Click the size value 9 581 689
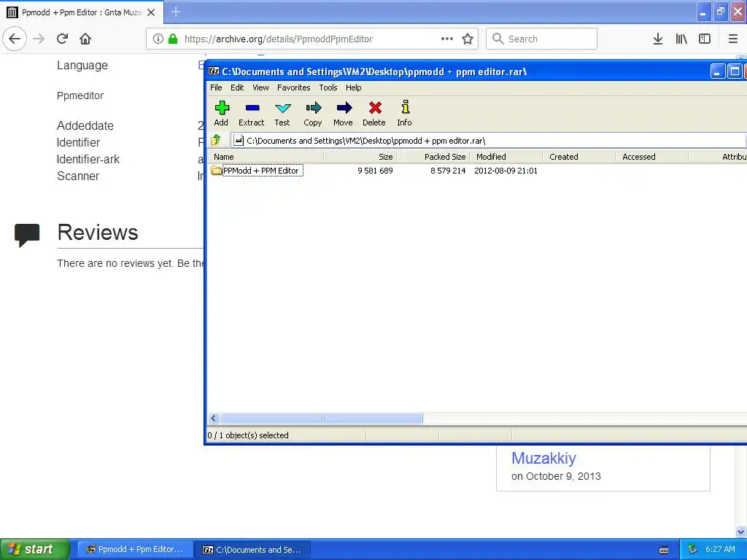Viewport: 747px width, 560px height. [x=375, y=171]
